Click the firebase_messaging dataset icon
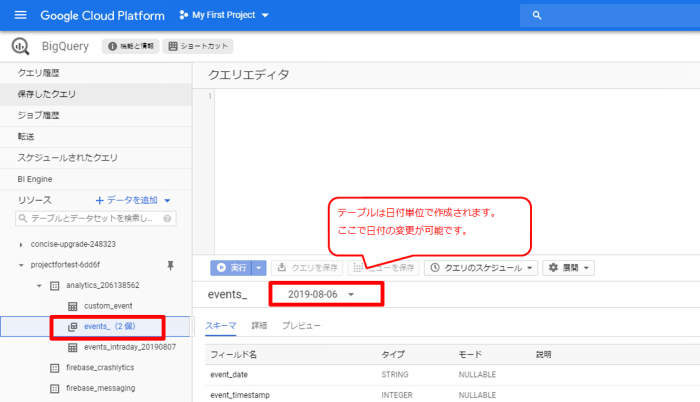Image resolution: width=700 pixels, height=402 pixels. (x=54, y=388)
